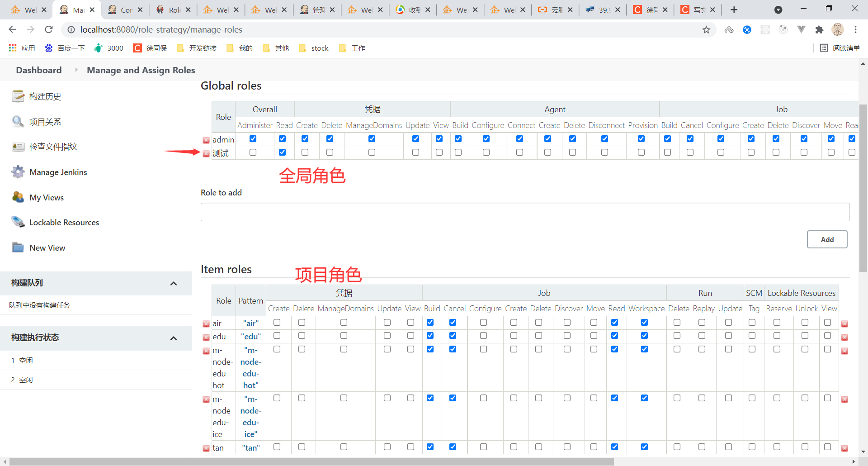Toggle admin Overall Administer checkbox
This screenshot has width=868, height=466.
coord(253,138)
